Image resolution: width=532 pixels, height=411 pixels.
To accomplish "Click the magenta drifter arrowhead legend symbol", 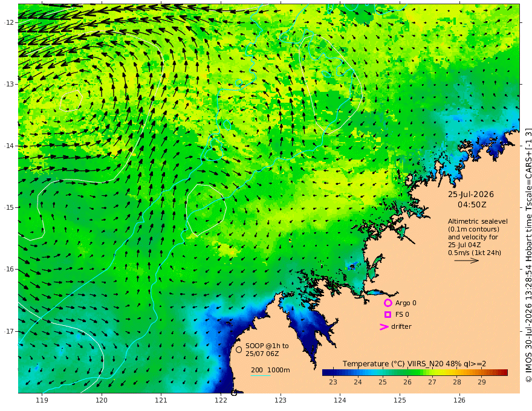I will point(384,326).
